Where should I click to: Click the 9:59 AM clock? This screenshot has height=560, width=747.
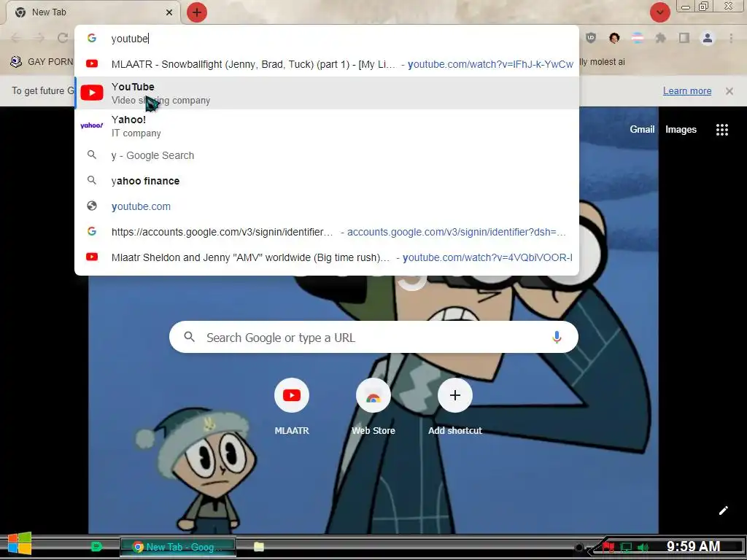click(x=693, y=546)
